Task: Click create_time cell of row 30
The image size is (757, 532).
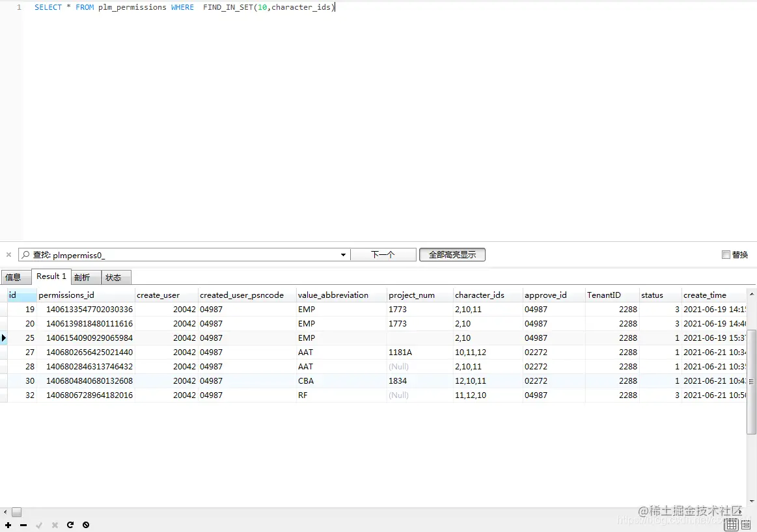Action: (x=715, y=380)
